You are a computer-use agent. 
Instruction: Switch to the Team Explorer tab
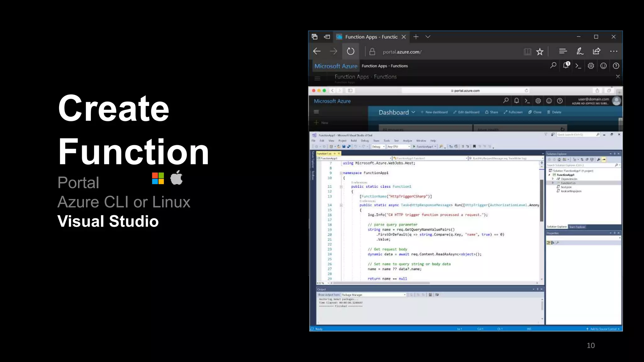[577, 227]
